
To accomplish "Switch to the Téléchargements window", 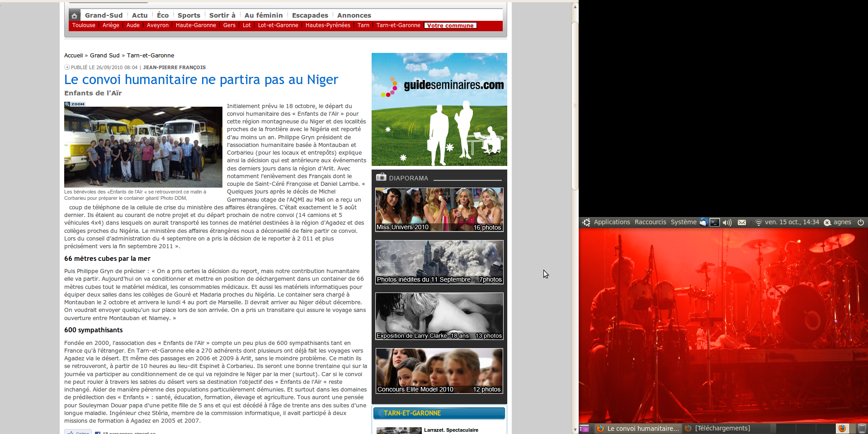I will tap(722, 428).
